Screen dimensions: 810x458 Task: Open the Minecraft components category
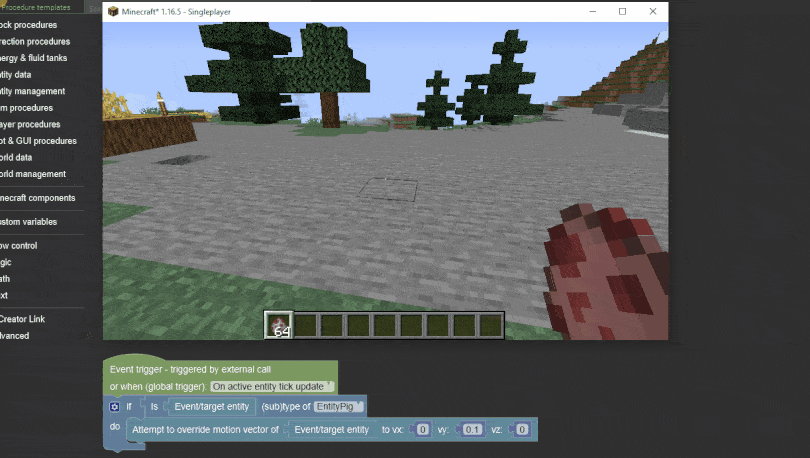(x=38, y=198)
